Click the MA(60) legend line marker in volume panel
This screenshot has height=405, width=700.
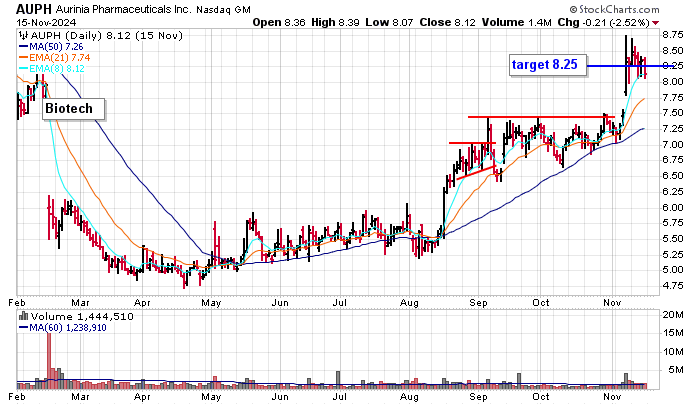(23, 328)
